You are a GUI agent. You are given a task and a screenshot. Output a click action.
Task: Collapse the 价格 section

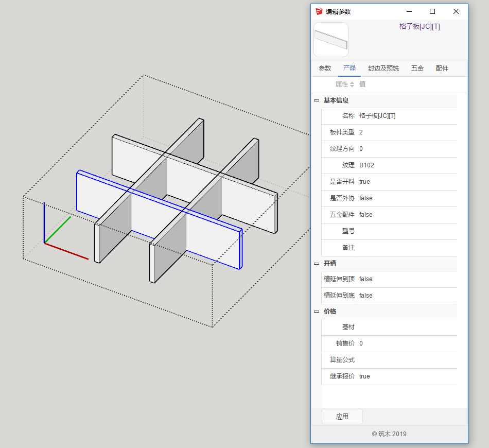[x=317, y=312]
